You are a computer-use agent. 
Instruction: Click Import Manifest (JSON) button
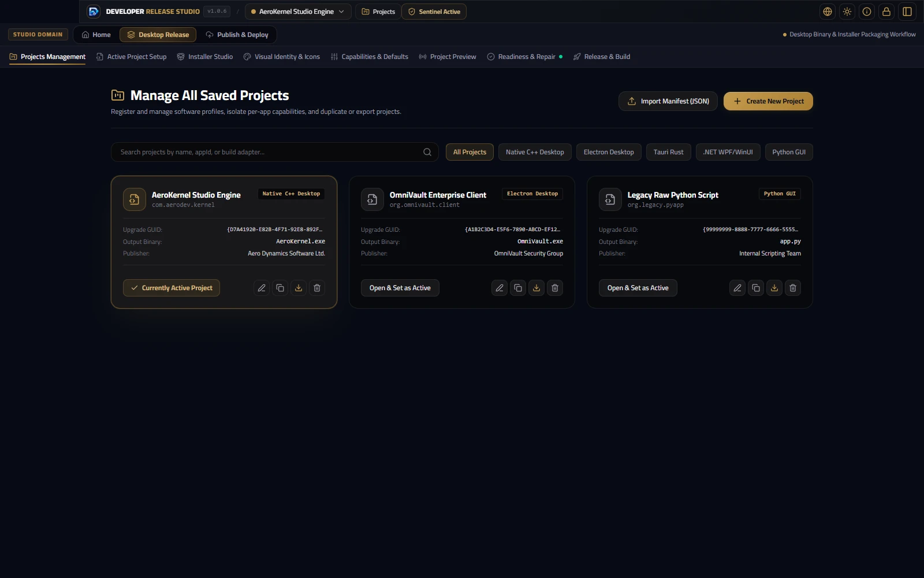(668, 101)
